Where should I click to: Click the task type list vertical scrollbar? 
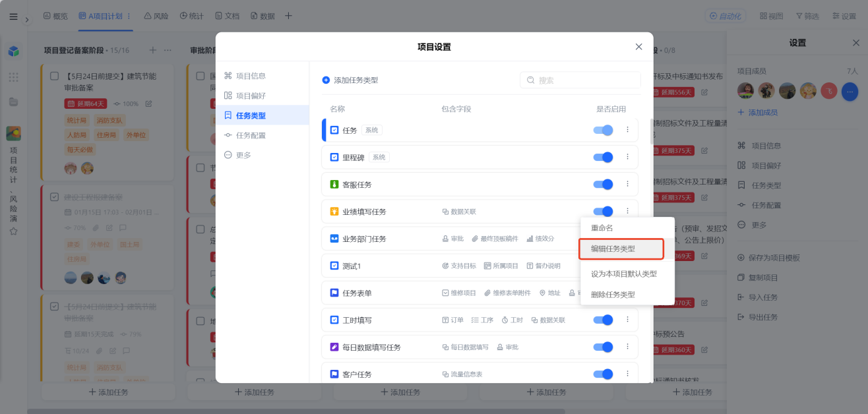(x=652, y=131)
